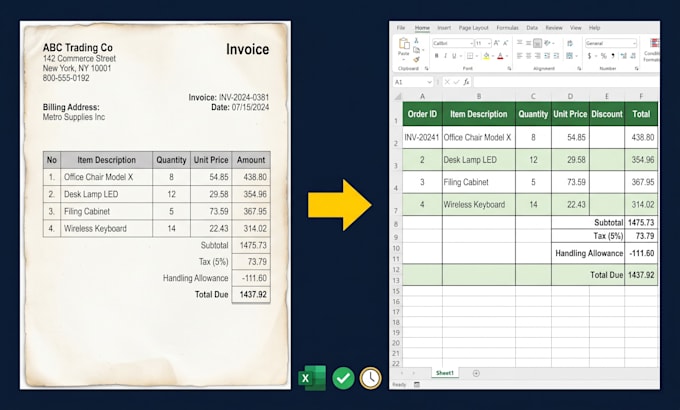Click inside the formula bar input
The height and width of the screenshot is (410, 680).
(566, 82)
